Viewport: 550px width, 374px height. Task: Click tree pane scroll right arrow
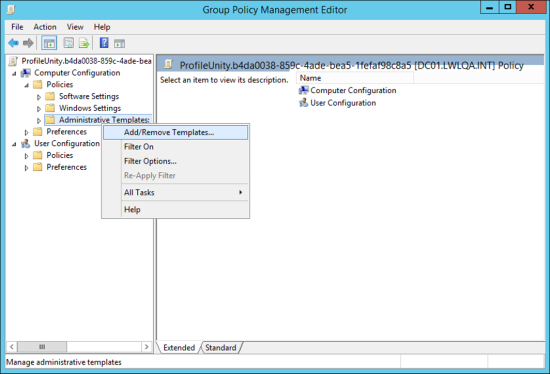(146, 347)
